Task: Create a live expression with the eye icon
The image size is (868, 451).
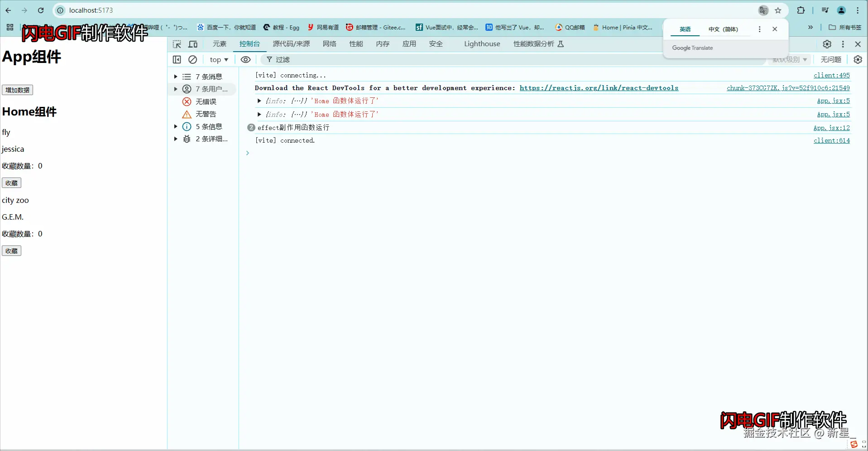Action: [x=245, y=59]
